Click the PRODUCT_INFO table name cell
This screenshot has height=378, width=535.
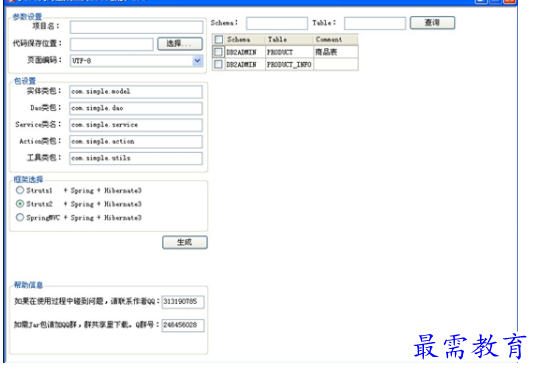coord(289,64)
